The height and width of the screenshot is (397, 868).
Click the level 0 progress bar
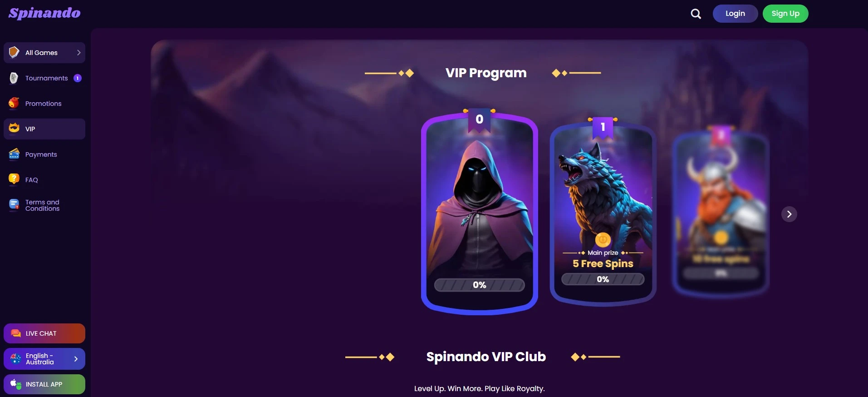pos(480,285)
